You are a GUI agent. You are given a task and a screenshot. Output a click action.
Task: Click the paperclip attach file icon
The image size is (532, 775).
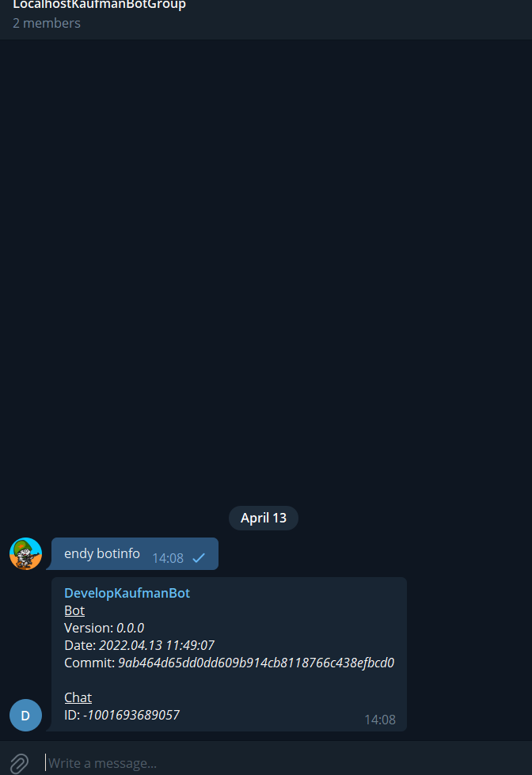pyautogui.click(x=19, y=763)
